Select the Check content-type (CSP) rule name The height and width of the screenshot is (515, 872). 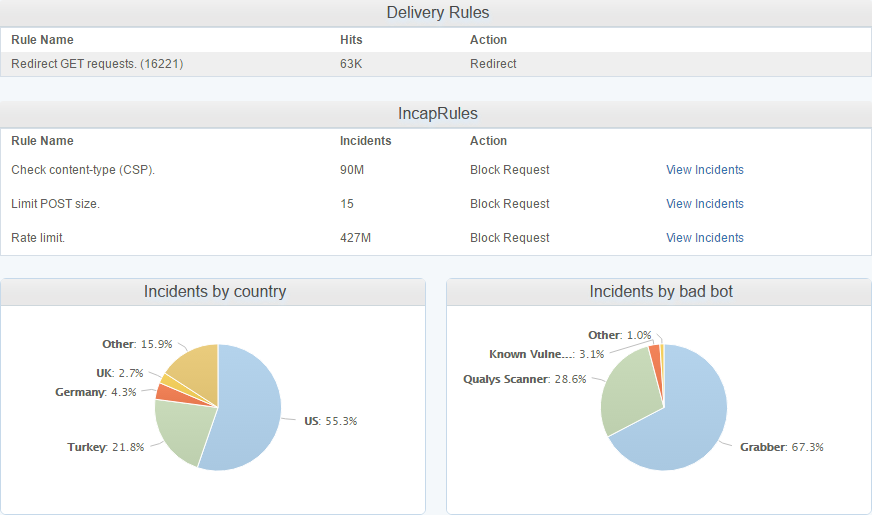83,170
